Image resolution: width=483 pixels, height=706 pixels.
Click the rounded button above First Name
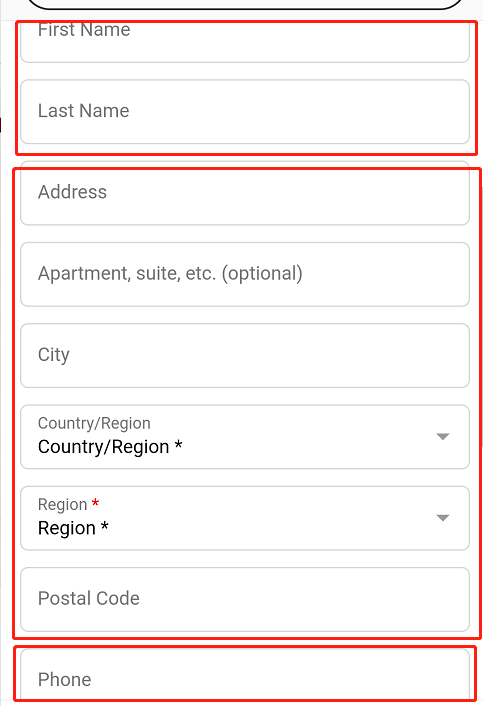[245, 4]
